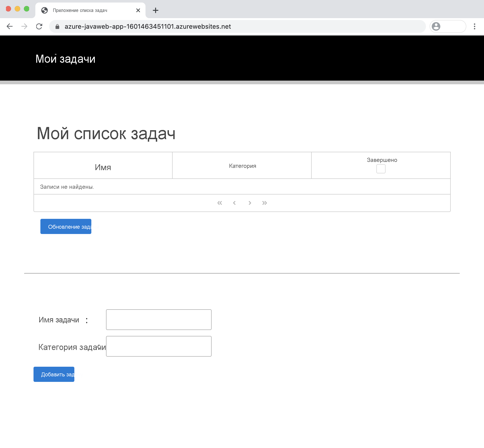
Task: Click the Обновление задачи button
Action: tap(66, 226)
